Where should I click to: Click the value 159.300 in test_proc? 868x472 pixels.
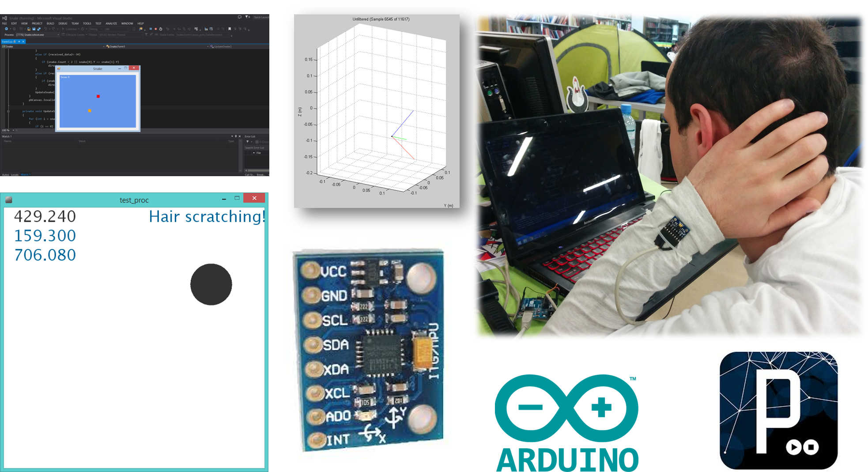tap(45, 236)
